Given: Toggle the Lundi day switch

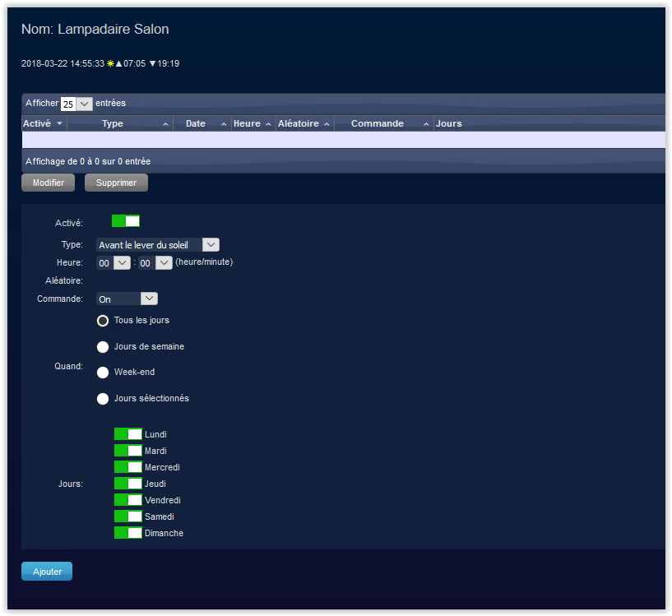Looking at the screenshot, I should click(128, 434).
